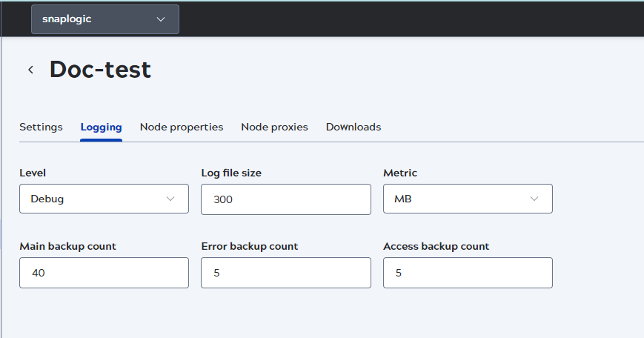The image size is (644, 338).
Task: Select the Logging tab
Action: coord(101,127)
